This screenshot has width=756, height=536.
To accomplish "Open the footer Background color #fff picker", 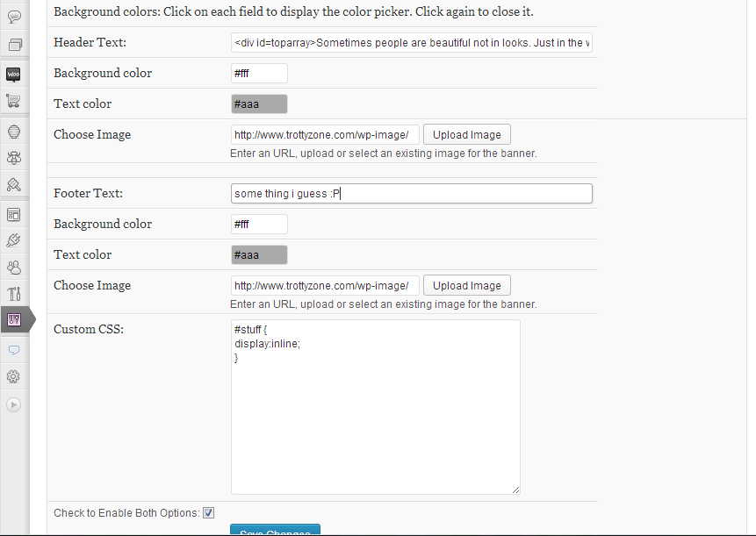I will pyautogui.click(x=259, y=224).
